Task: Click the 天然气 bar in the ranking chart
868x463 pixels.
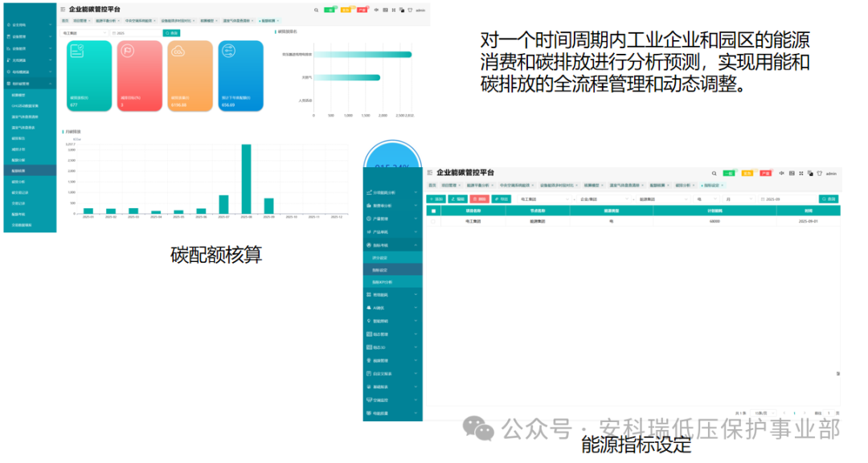Action: [346, 77]
